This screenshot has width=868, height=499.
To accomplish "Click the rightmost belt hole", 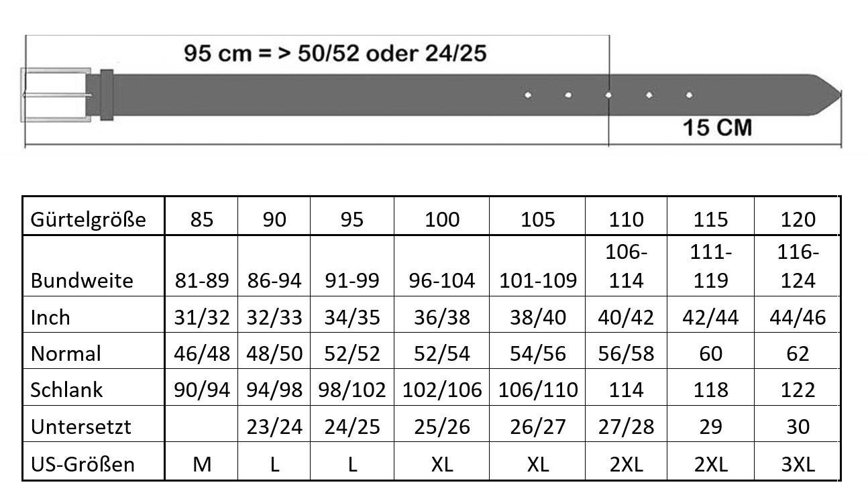I will click(x=689, y=95).
